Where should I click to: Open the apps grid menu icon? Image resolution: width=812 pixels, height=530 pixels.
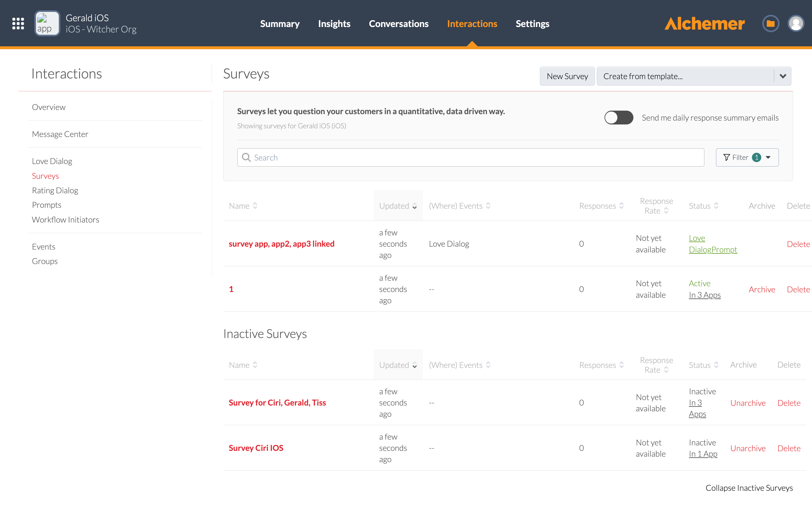coord(18,23)
